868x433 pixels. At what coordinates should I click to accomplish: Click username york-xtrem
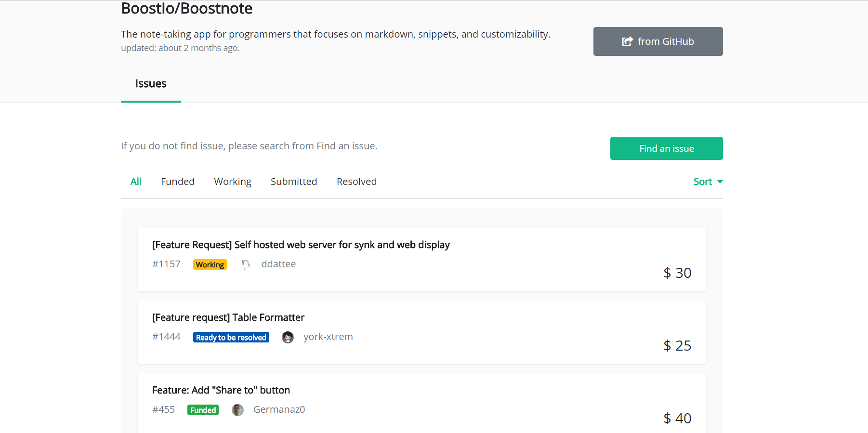pyautogui.click(x=328, y=337)
